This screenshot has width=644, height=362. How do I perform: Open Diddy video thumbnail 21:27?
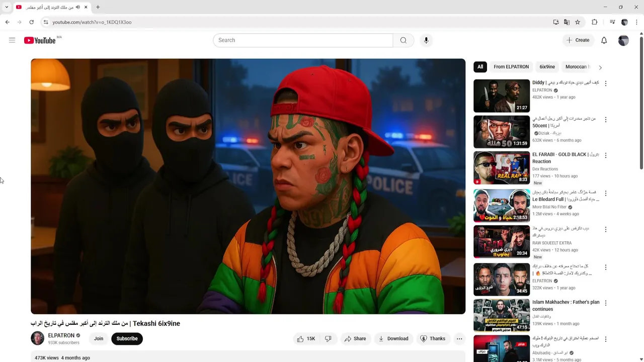click(x=502, y=96)
